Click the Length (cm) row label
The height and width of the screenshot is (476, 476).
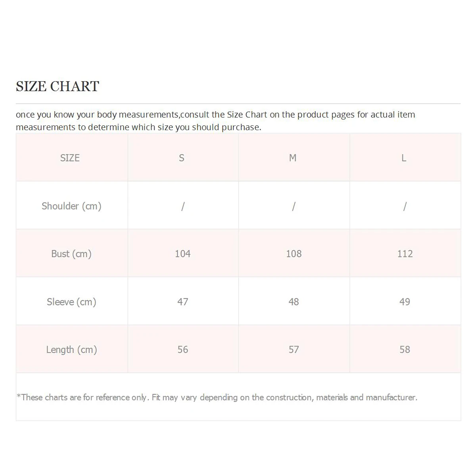coord(71,349)
